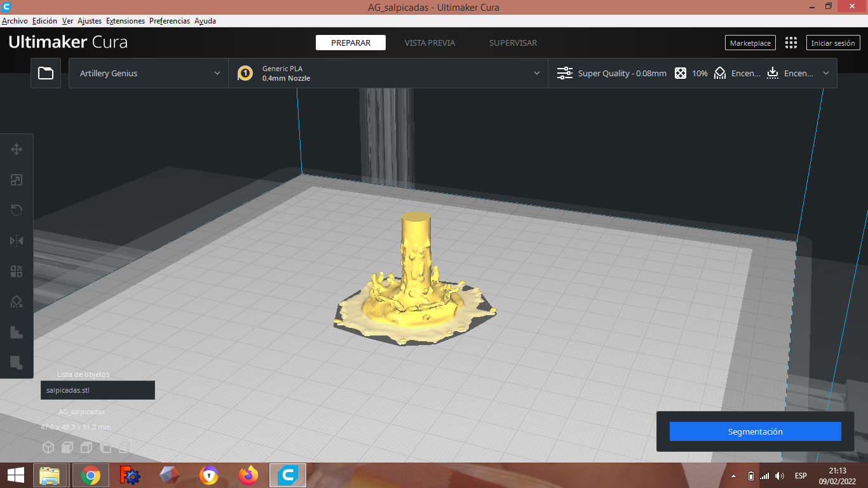Image resolution: width=868 pixels, height=488 pixels.
Task: Select the Mirror tool in sidebar
Action: click(x=17, y=241)
